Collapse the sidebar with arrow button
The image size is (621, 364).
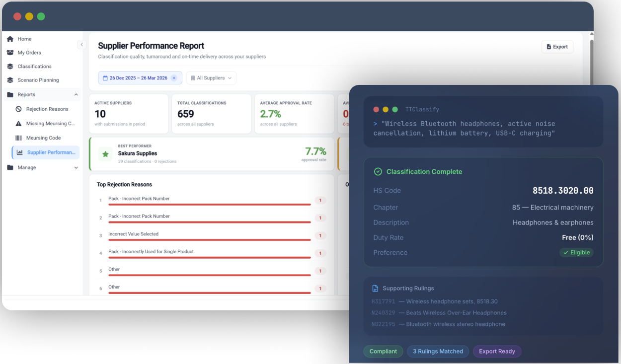(x=82, y=45)
